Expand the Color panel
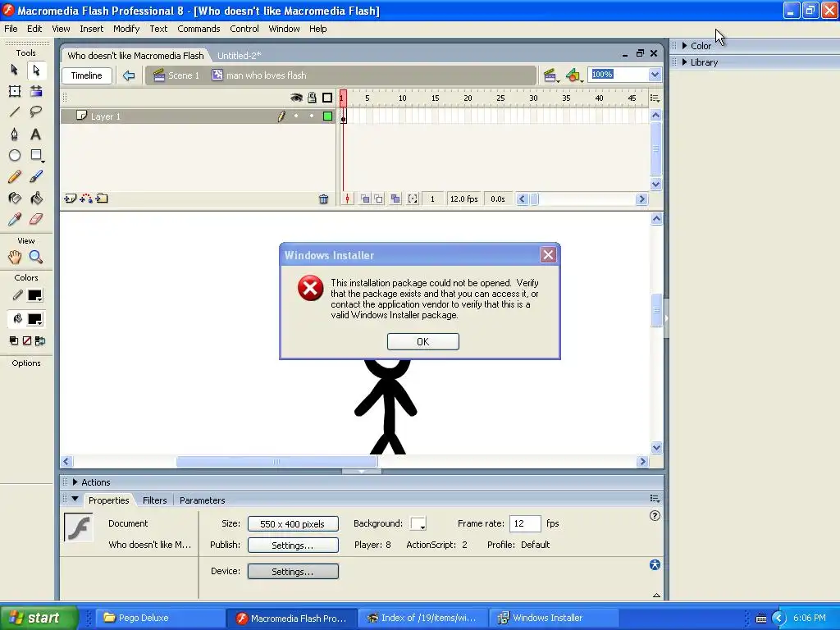840x630 pixels. pos(685,46)
